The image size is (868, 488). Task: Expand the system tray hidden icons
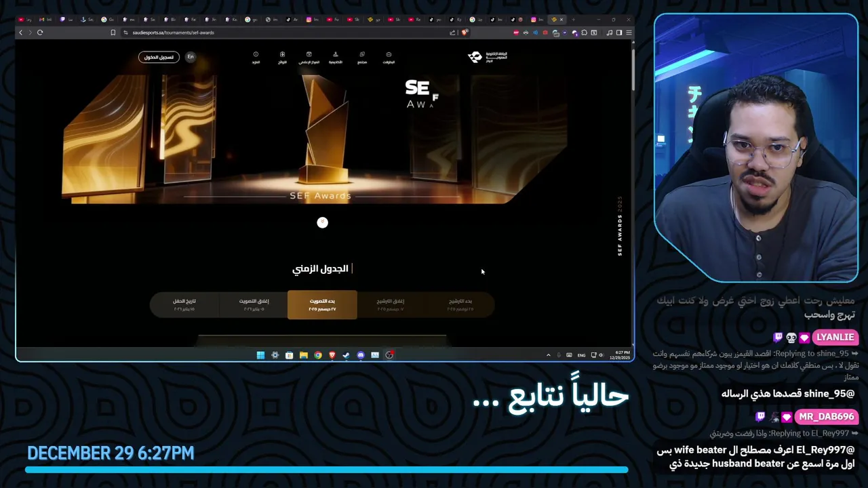click(x=548, y=355)
